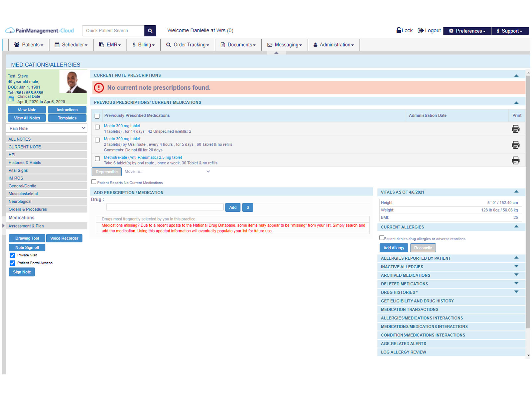Click the Add Allergy button
Screen dimensions: 532x399
click(394, 248)
